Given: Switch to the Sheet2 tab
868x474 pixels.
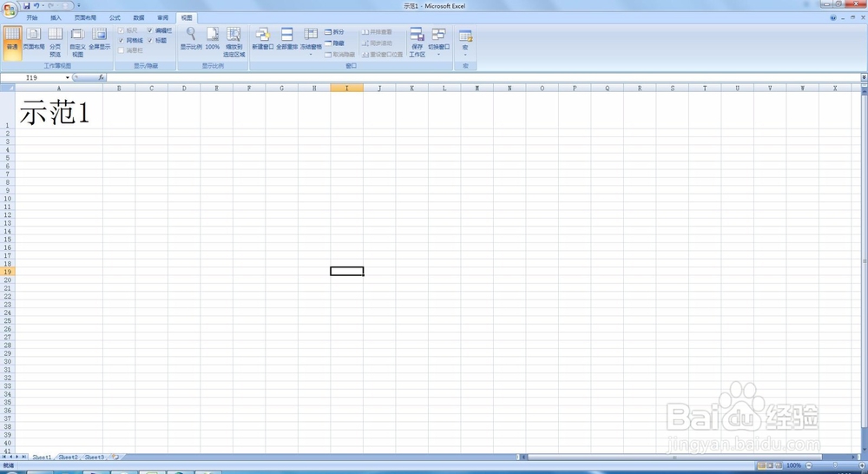Looking at the screenshot, I should point(68,458).
